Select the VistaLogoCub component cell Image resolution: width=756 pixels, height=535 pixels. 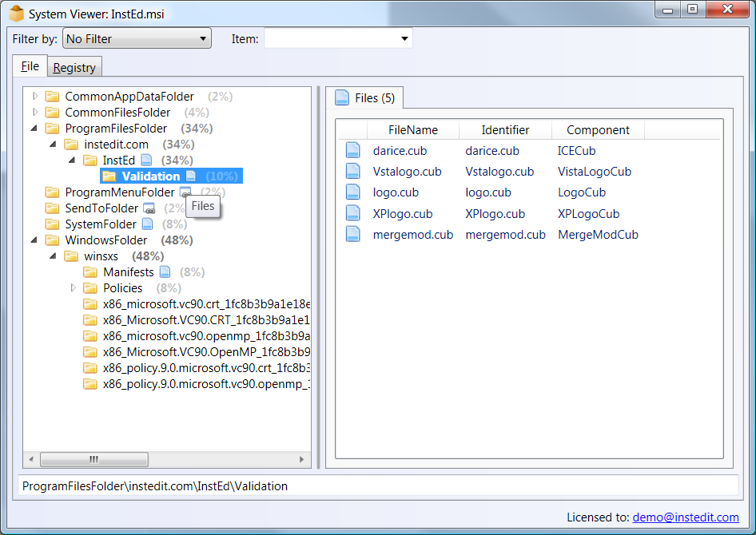pos(595,172)
